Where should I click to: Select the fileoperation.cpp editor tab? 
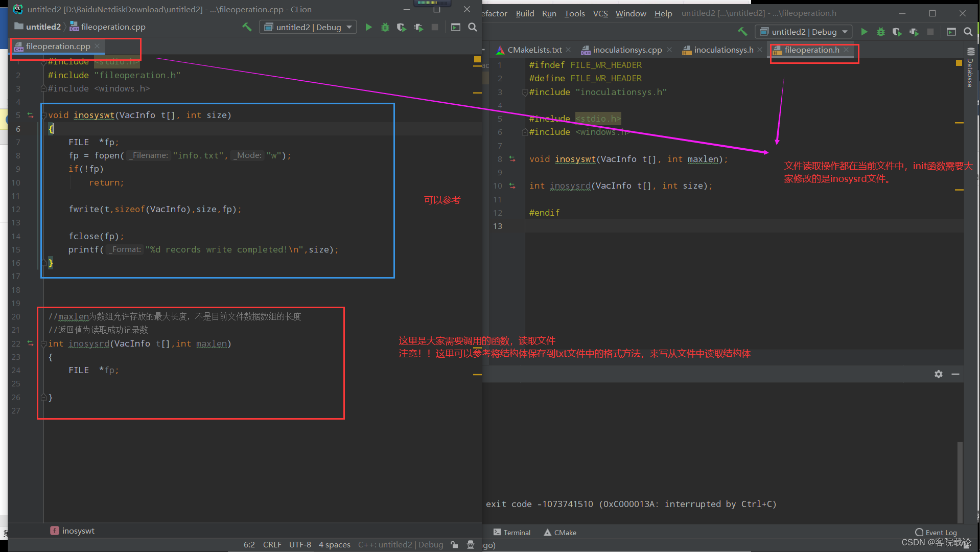57,46
